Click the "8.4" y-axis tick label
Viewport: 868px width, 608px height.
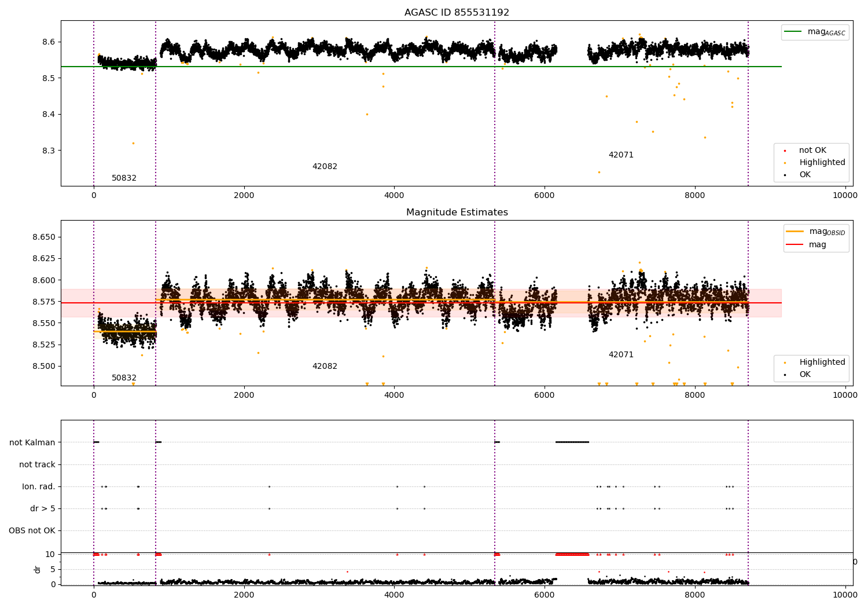coord(49,115)
